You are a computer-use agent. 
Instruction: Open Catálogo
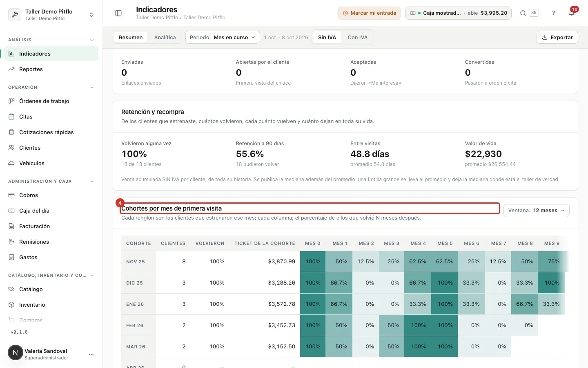tap(51, 289)
